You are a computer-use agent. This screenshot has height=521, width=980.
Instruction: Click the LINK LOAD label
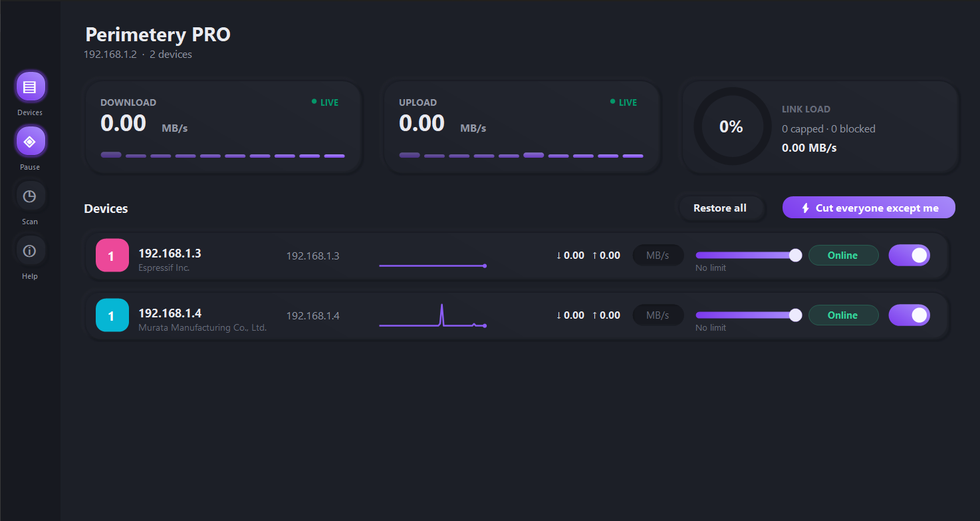click(x=806, y=109)
